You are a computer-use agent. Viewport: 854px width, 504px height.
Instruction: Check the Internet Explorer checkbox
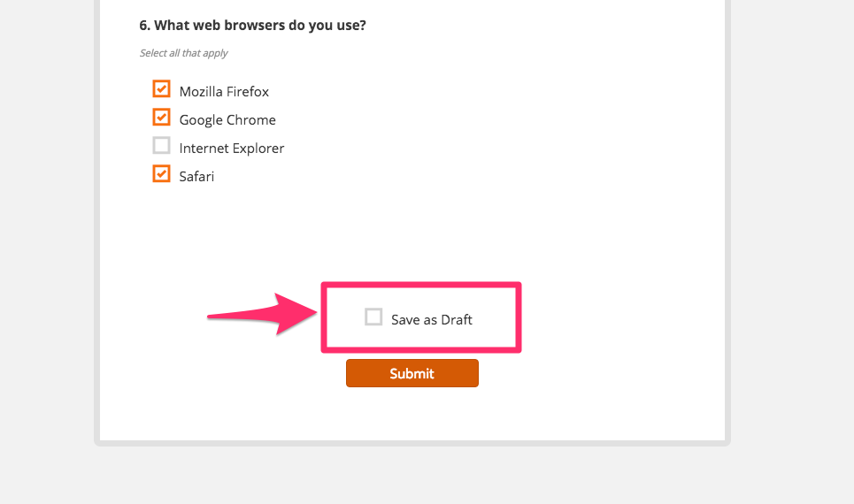coord(161,146)
